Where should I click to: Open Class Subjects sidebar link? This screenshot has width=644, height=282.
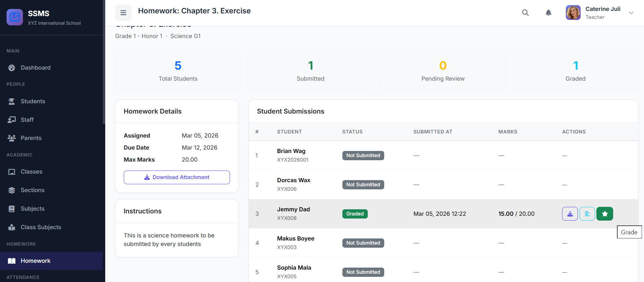pyautogui.click(x=41, y=227)
